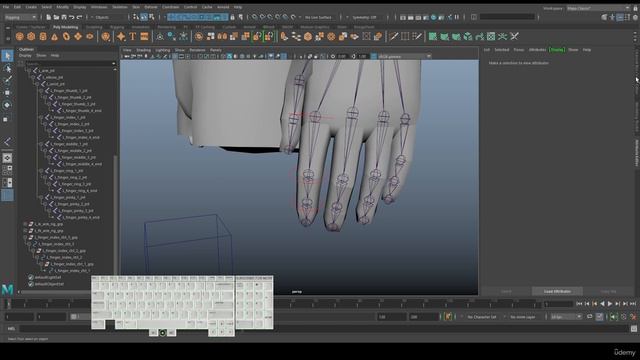
Task: Toggle the Modeling Toolkit sidebar icon
Action: [604, 17]
